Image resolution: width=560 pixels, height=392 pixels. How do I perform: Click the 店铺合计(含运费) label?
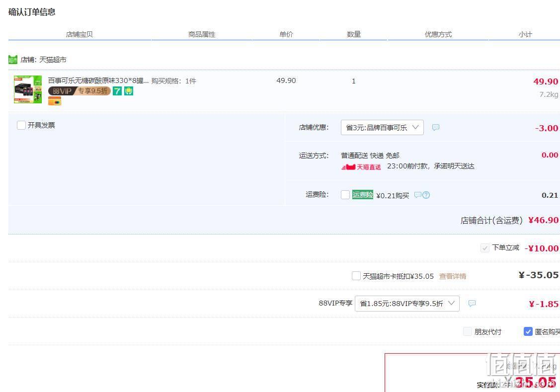point(491,221)
